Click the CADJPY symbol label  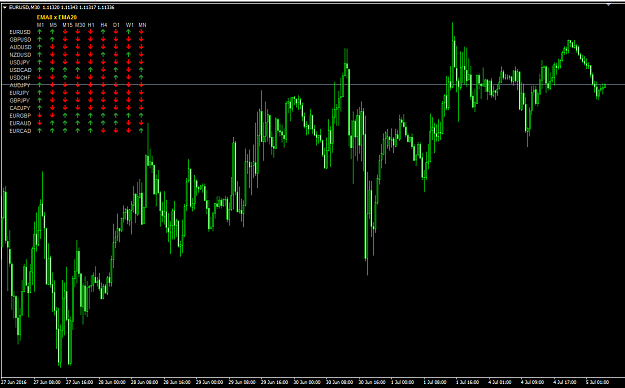[20, 108]
